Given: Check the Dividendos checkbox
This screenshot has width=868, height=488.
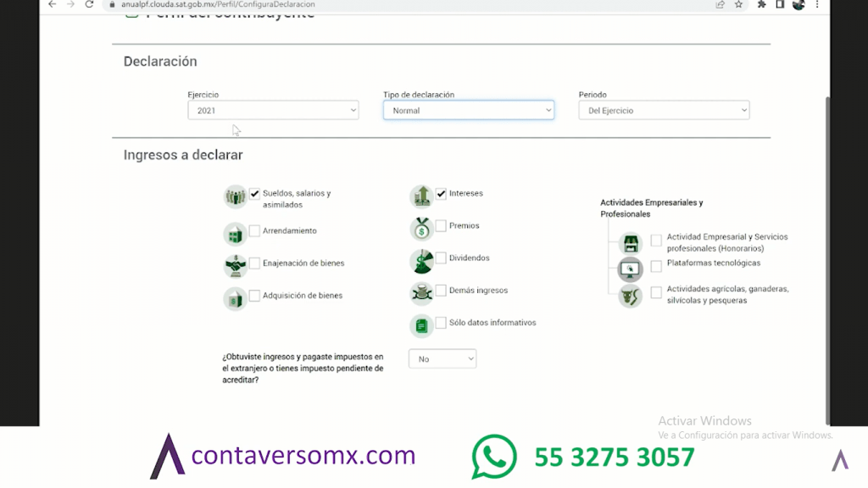Looking at the screenshot, I should coord(441,258).
